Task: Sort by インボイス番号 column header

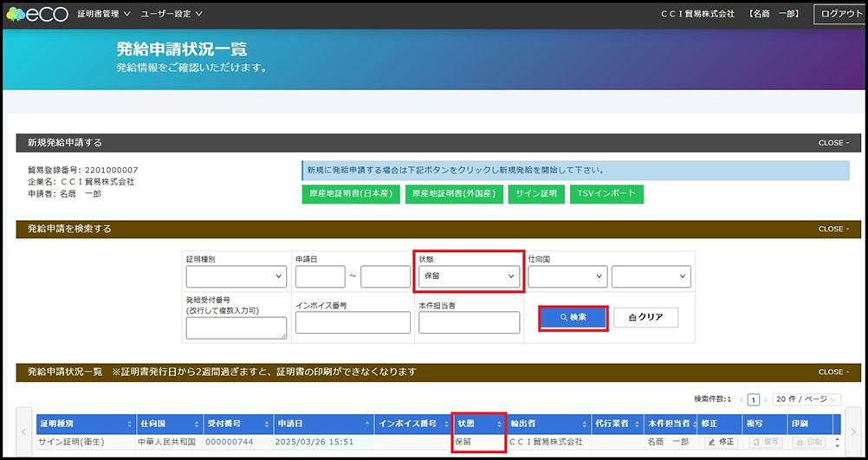Action: [x=413, y=424]
